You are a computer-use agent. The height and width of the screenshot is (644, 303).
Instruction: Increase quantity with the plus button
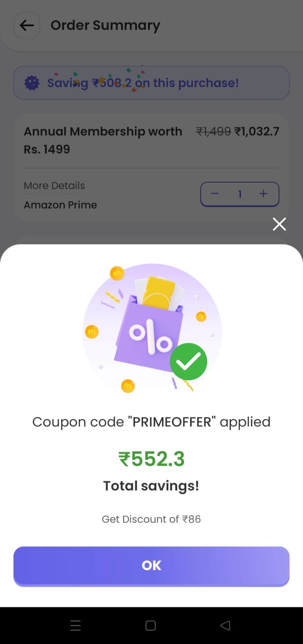(264, 194)
